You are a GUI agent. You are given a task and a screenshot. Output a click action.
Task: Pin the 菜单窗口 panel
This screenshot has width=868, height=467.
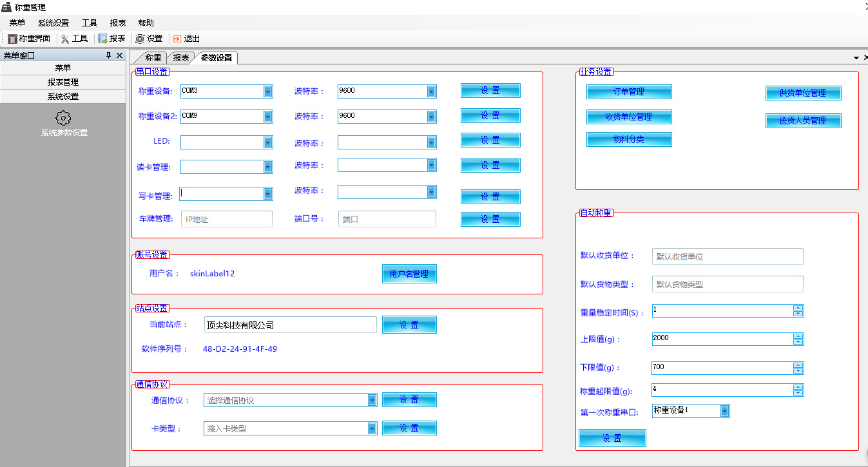(x=108, y=55)
